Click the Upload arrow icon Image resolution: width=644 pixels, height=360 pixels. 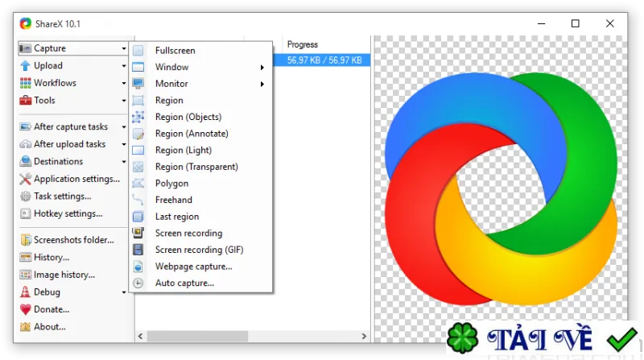point(26,66)
